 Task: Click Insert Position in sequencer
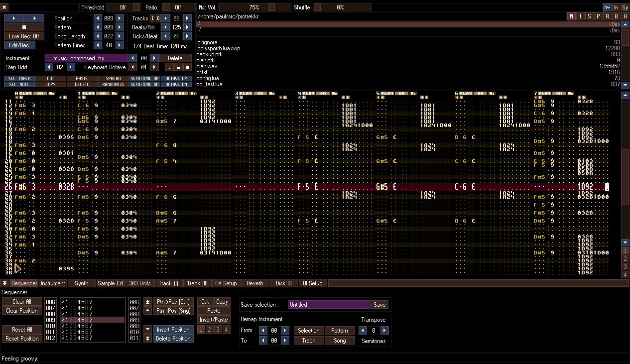coord(173,330)
